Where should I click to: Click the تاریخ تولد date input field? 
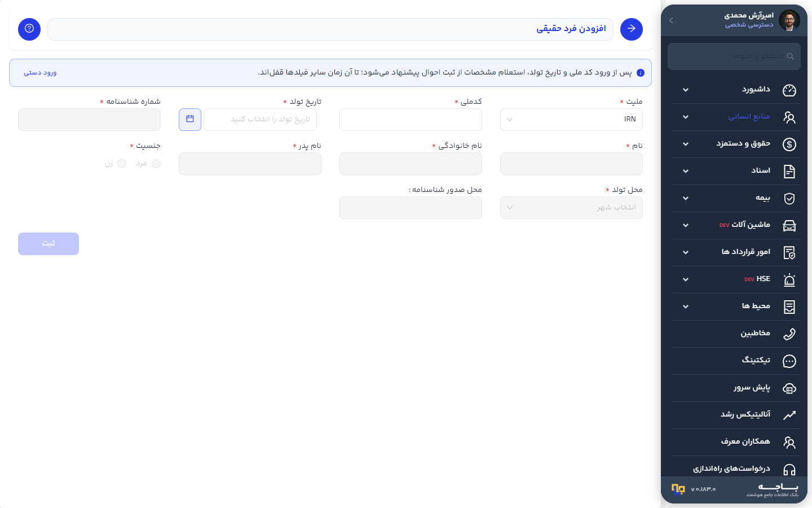coord(260,120)
